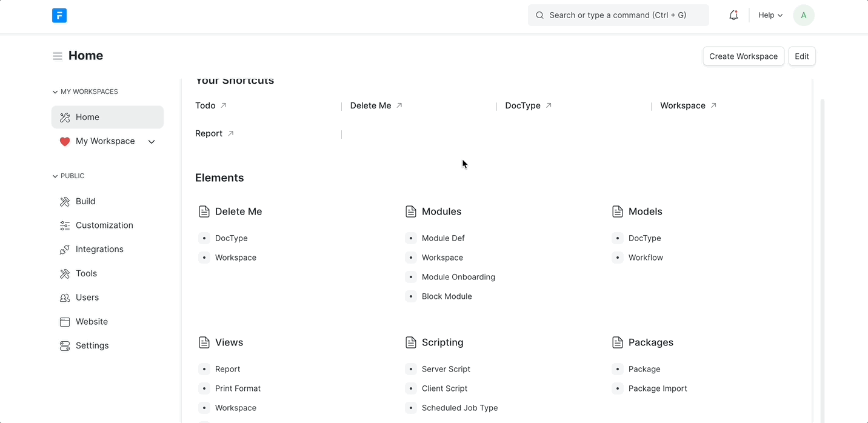
Task: Open Module Onboarding link
Action: [458, 277]
